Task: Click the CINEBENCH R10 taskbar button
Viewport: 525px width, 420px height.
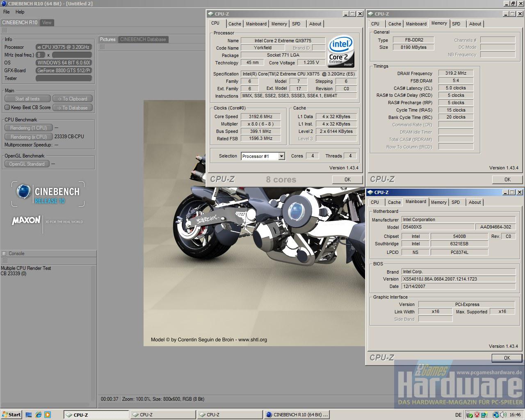Action: tap(297, 415)
